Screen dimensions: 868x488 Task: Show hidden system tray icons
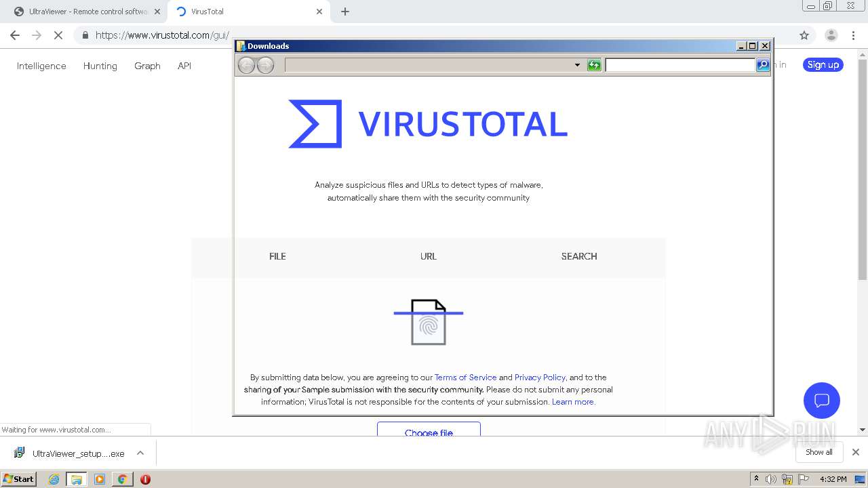coord(756,479)
